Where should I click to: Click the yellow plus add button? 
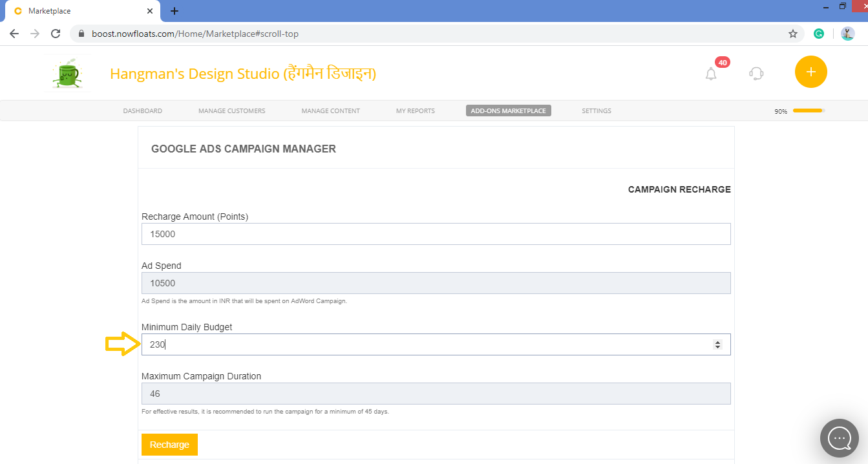click(x=811, y=72)
